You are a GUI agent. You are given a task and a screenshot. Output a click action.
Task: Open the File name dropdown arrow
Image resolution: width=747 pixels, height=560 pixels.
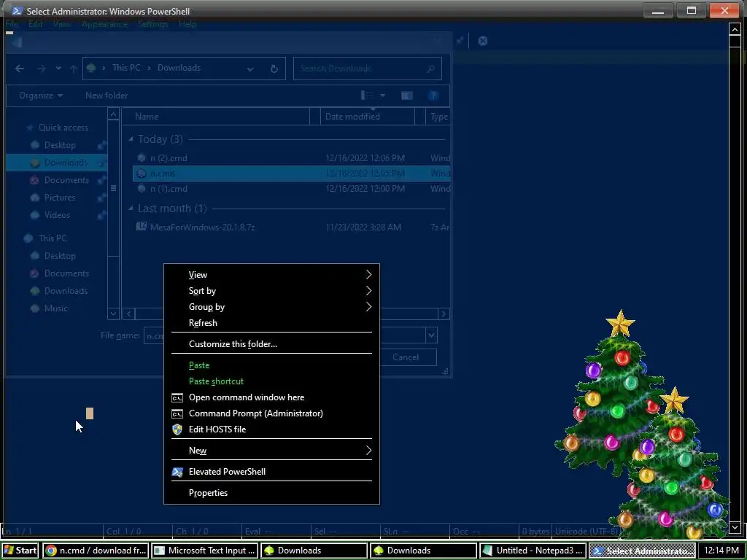[x=431, y=335]
